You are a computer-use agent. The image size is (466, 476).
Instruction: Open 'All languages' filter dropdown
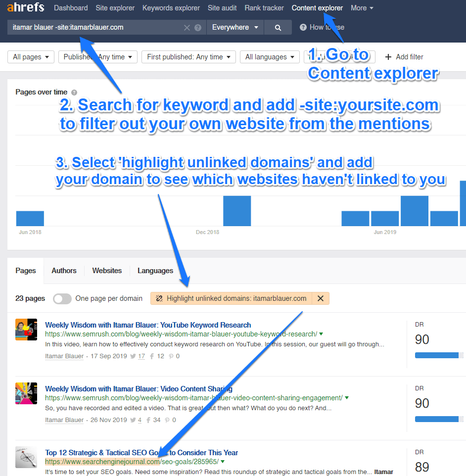tap(270, 57)
